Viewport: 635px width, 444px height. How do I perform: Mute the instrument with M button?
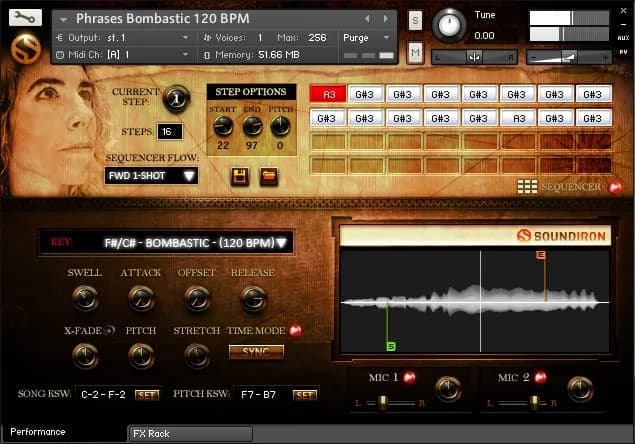coord(415,51)
